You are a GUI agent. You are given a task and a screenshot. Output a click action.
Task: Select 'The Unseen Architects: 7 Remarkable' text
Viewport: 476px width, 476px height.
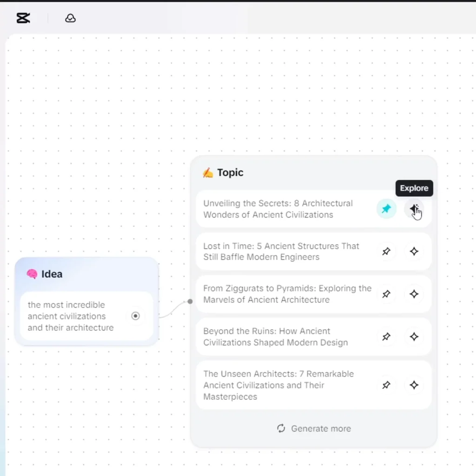[x=278, y=385]
